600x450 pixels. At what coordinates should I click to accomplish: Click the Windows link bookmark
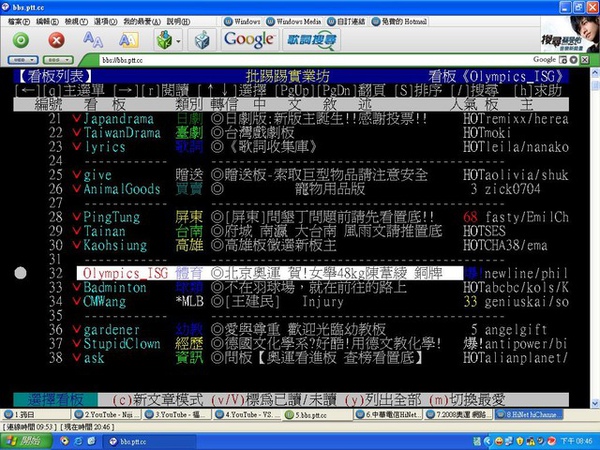click(242, 21)
